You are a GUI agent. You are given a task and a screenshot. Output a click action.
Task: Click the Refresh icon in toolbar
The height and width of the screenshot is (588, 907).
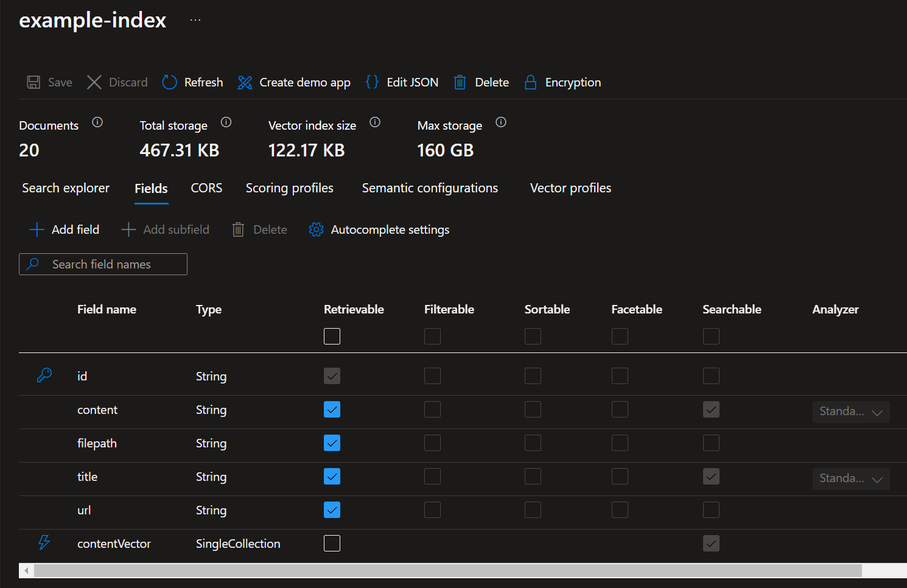(x=169, y=82)
